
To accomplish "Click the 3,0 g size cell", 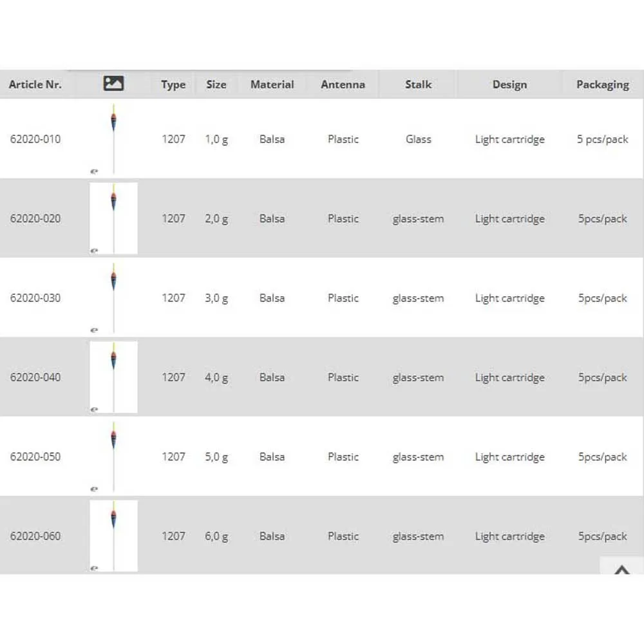I will 216,298.
